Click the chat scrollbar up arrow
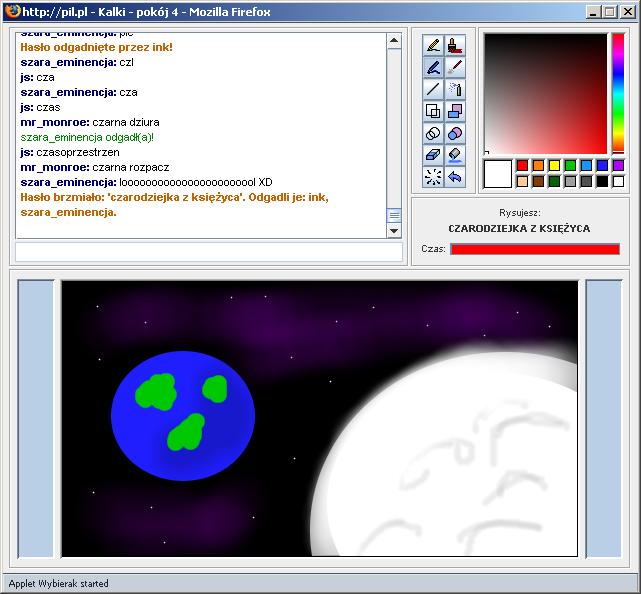The image size is (641, 594). coord(394,40)
